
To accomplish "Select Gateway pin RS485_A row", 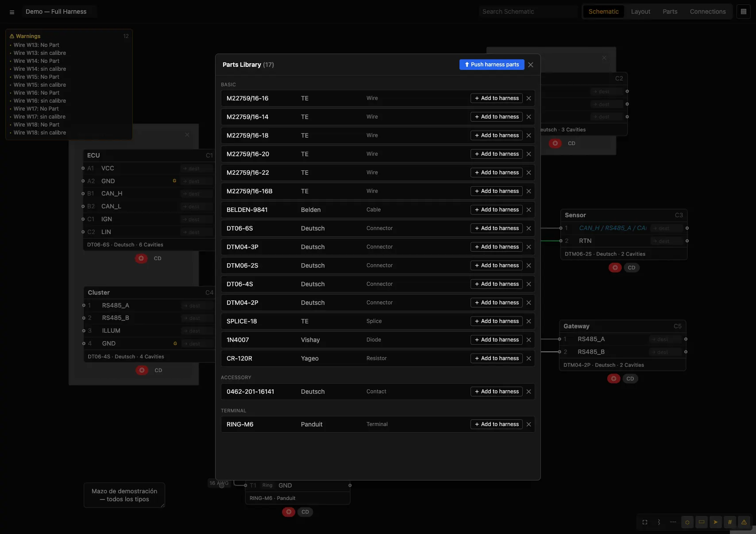I will [x=622, y=339].
